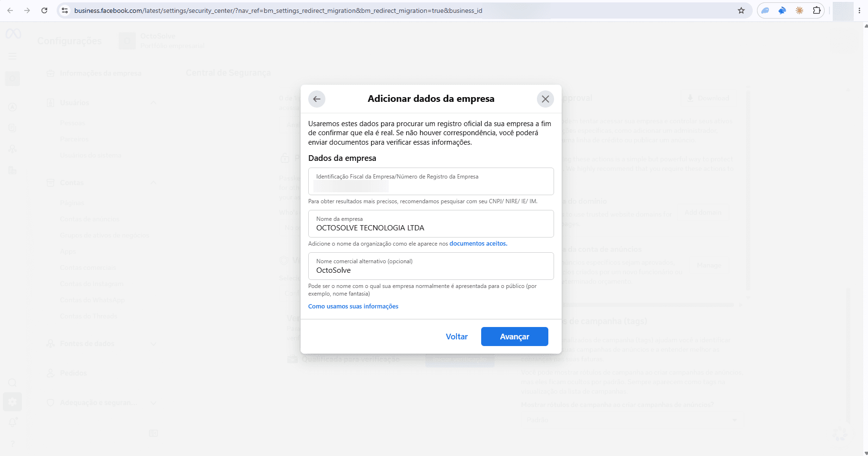Viewport: 868px width, 456px height.
Task: Expand Adequação e segurança section chevron
Action: click(x=153, y=403)
